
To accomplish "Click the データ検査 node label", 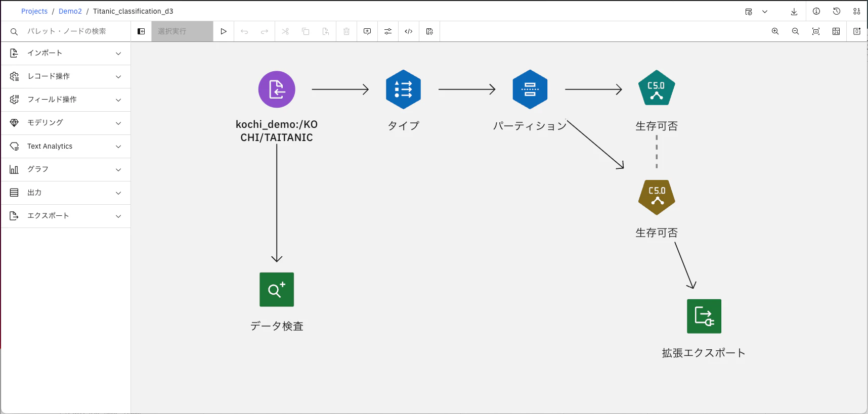I will pyautogui.click(x=277, y=326).
